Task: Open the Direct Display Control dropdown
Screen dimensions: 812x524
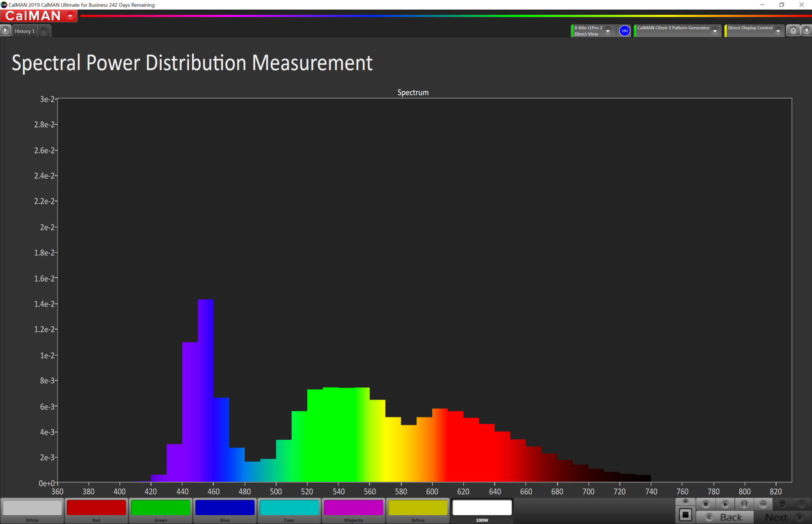Action: coord(778,31)
